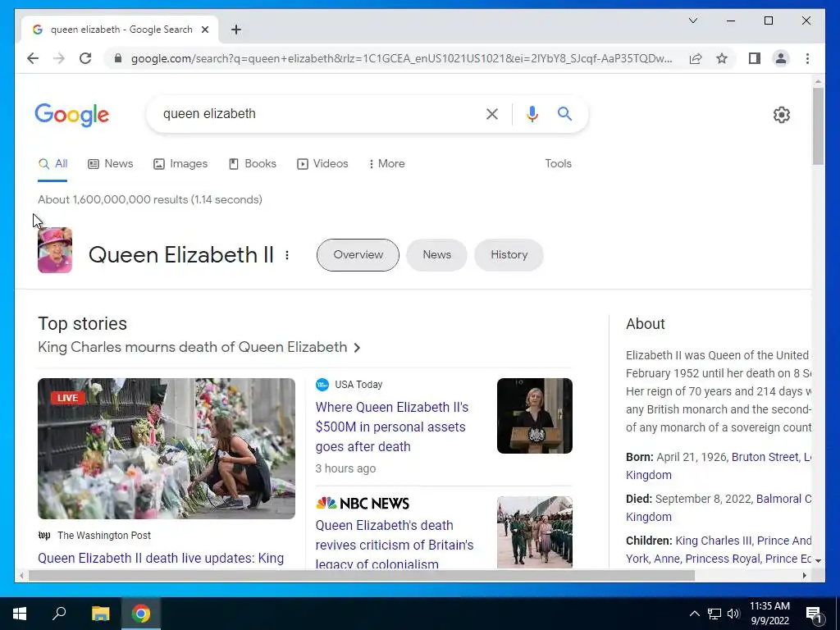The width and height of the screenshot is (840, 630).
Task: Click the Top stories heading
Action: click(x=83, y=323)
